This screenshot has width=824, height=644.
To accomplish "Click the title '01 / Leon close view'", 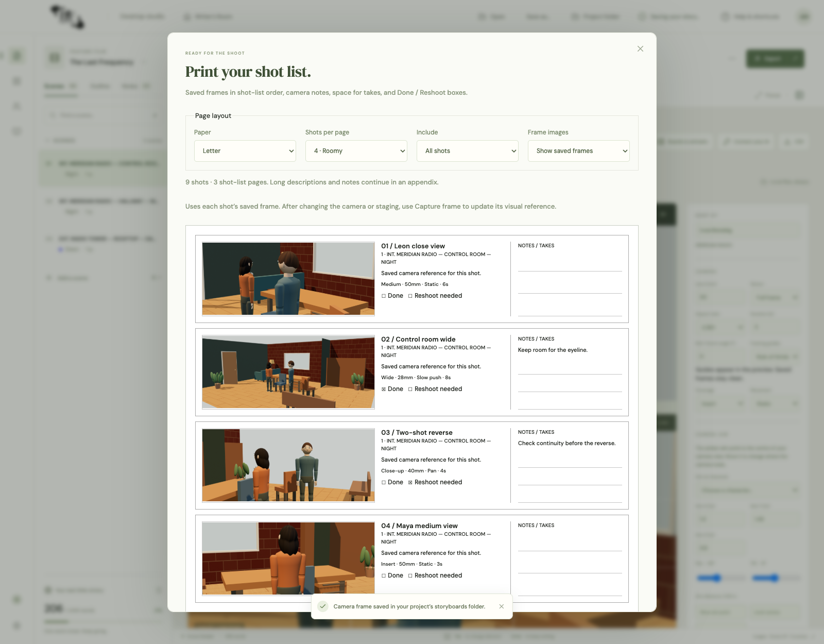I will (x=413, y=246).
